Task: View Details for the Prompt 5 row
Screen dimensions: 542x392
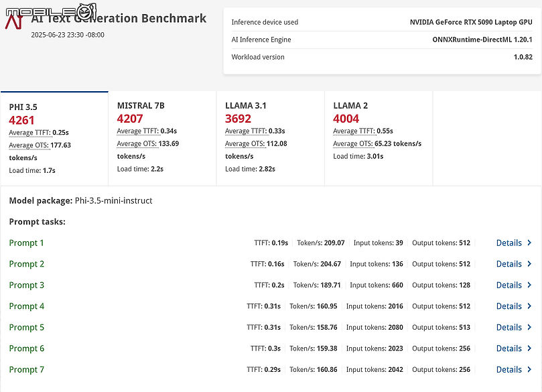Action: [x=514, y=328]
